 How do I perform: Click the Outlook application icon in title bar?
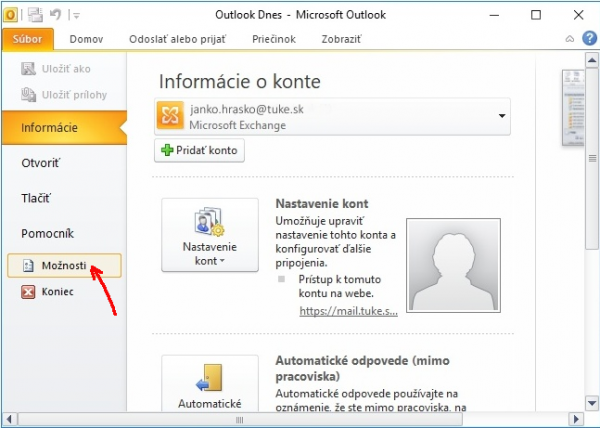click(x=10, y=15)
